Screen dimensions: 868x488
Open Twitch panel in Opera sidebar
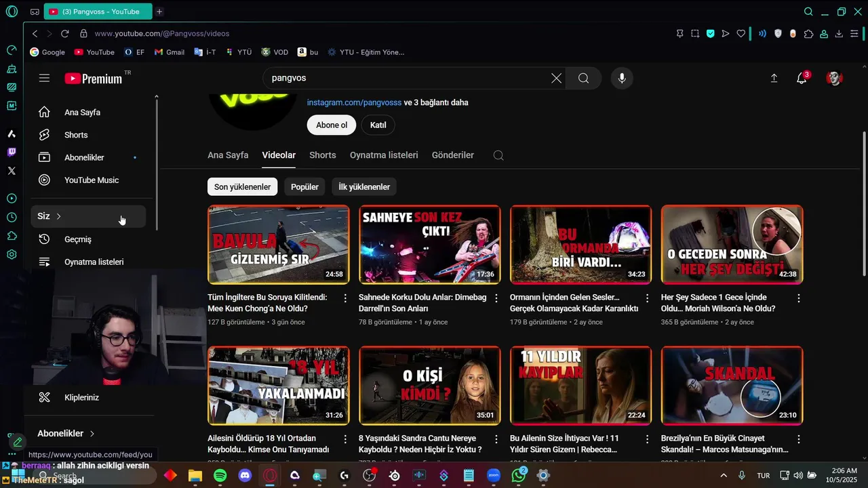tap(12, 152)
